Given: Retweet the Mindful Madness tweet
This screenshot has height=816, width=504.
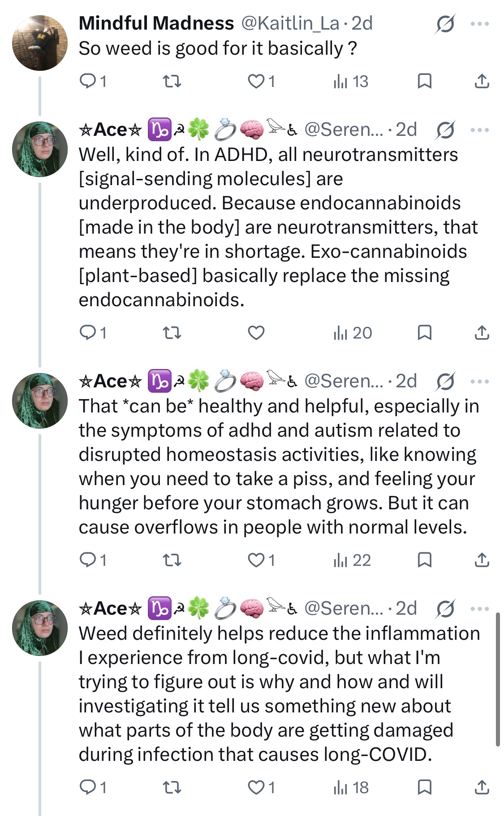Looking at the screenshot, I should coord(172,81).
